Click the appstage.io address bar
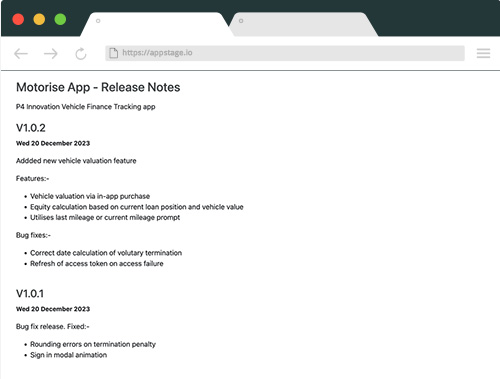 click(x=285, y=53)
